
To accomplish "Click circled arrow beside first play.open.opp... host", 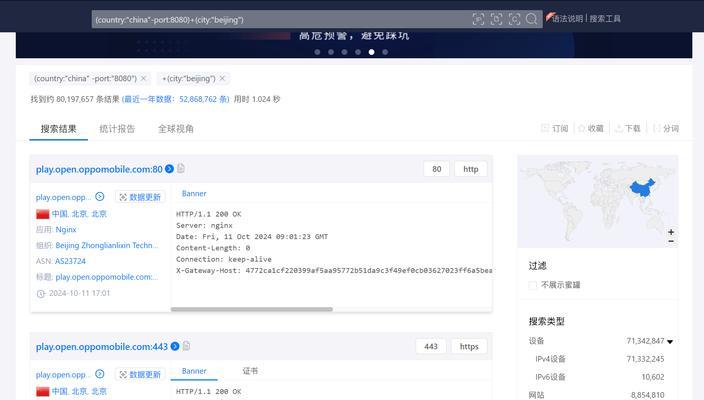I will (100, 197).
